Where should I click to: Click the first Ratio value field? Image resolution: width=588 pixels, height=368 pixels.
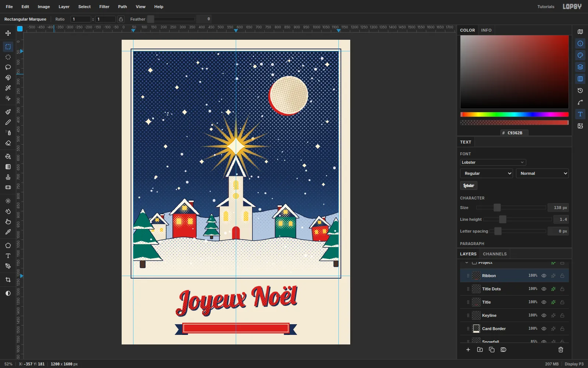coord(81,19)
